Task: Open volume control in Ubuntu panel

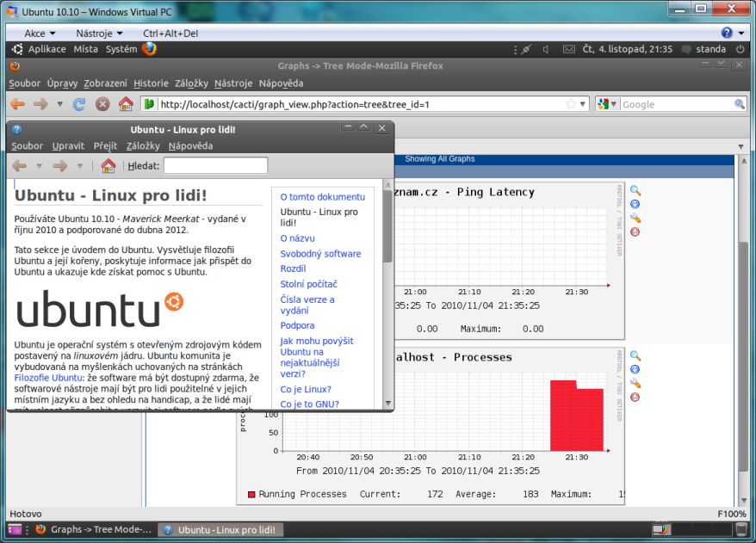Action: [x=546, y=49]
